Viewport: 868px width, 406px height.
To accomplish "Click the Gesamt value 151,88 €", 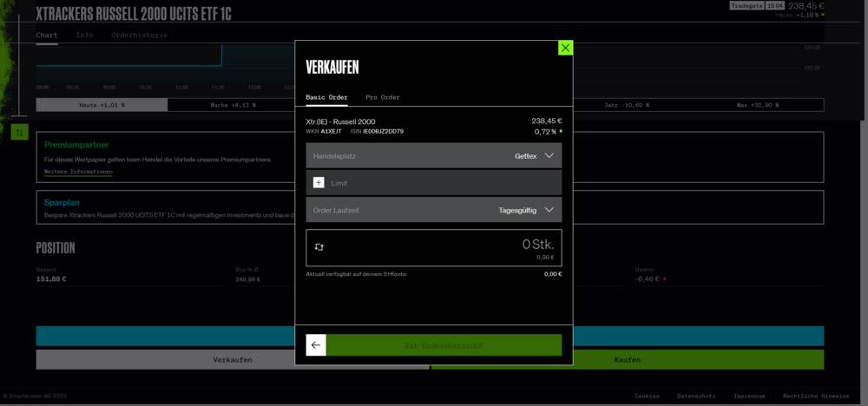I will [x=51, y=278].
